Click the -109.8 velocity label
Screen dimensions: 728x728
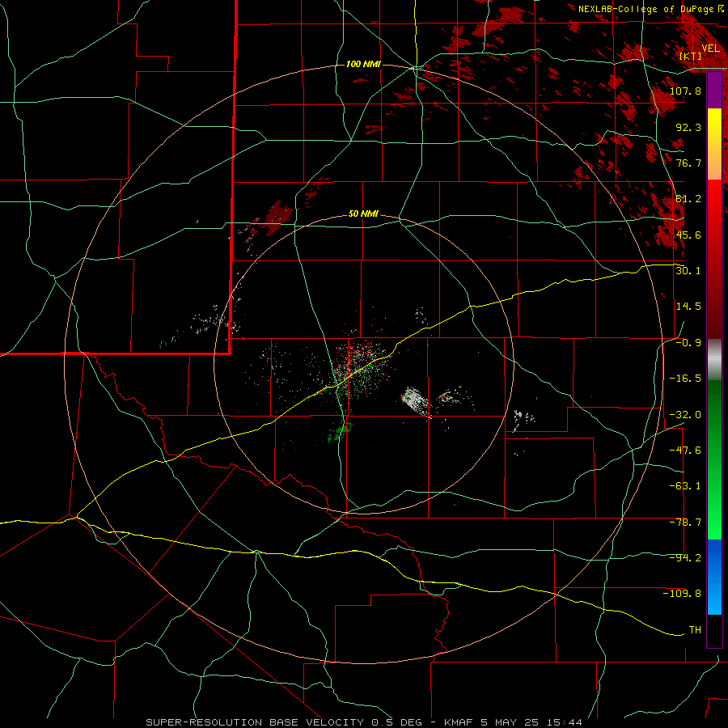tap(682, 594)
